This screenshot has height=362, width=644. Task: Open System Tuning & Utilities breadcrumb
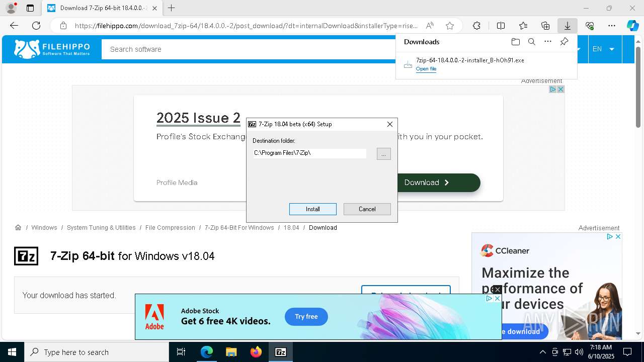pos(101,228)
